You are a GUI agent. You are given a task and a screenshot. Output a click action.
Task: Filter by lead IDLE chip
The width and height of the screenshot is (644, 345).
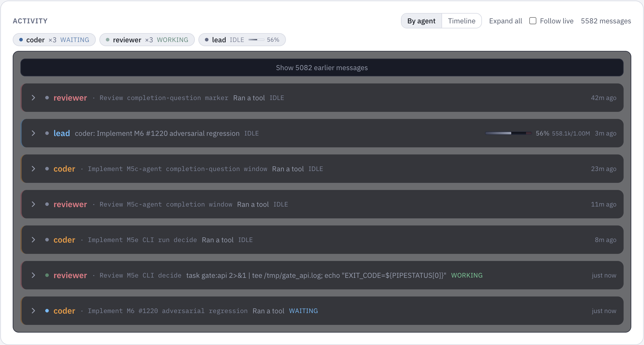(x=242, y=40)
